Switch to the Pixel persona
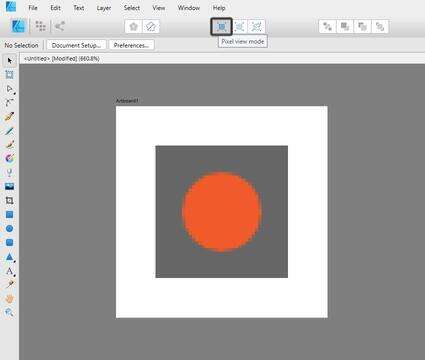 pyautogui.click(x=40, y=26)
